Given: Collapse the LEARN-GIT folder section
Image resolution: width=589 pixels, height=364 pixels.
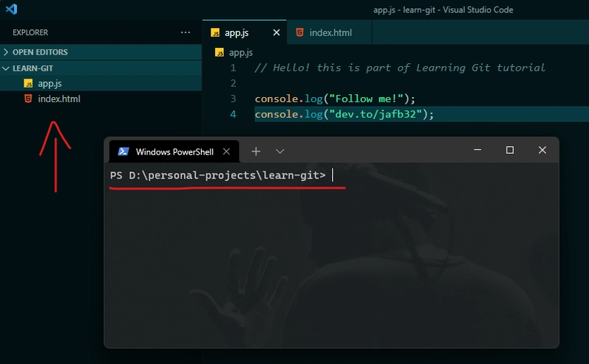Looking at the screenshot, I should (x=32, y=68).
